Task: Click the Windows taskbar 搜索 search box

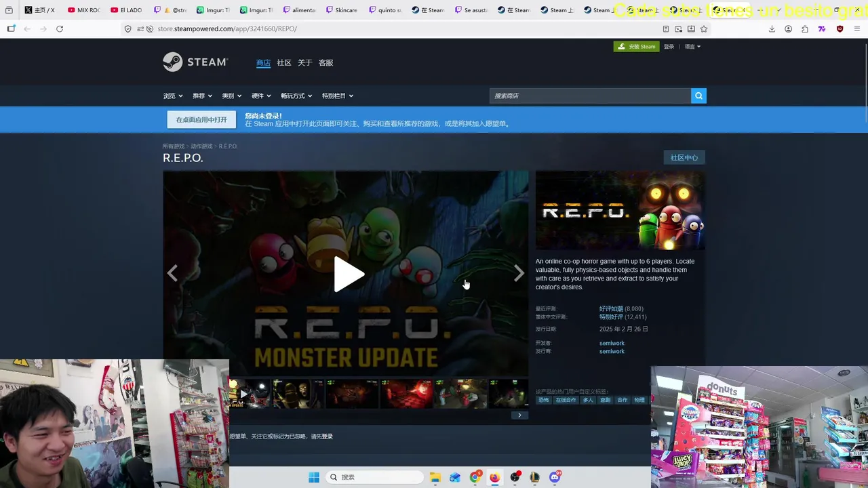Action: tap(374, 477)
